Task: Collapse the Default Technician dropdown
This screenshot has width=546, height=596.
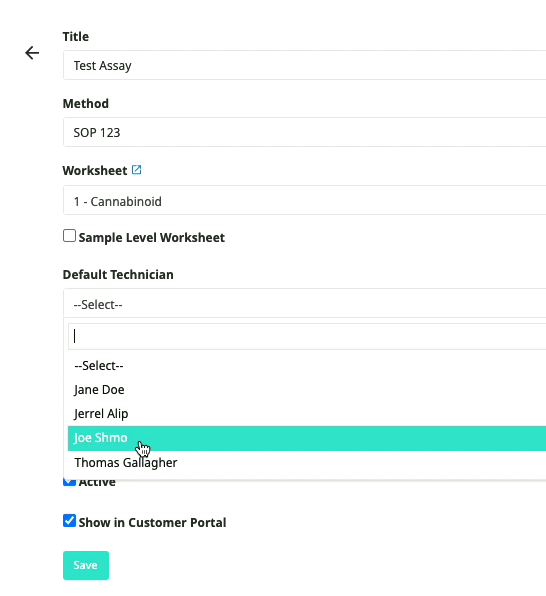Action: [305, 304]
